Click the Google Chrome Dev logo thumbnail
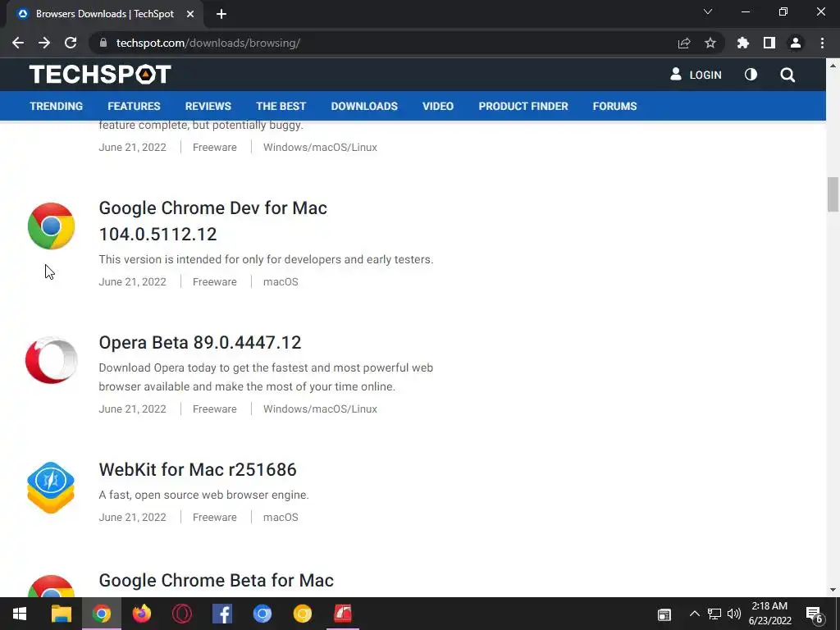 (51, 226)
